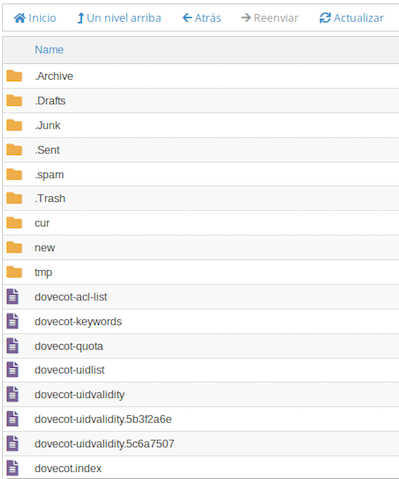Select the dovecot-acl-list file name
The image size is (399, 479).
(x=71, y=297)
